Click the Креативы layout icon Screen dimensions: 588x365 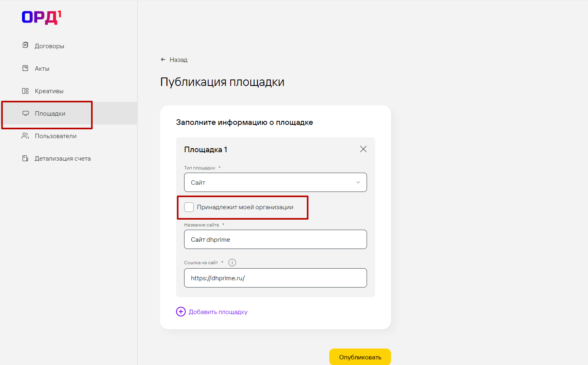25,91
